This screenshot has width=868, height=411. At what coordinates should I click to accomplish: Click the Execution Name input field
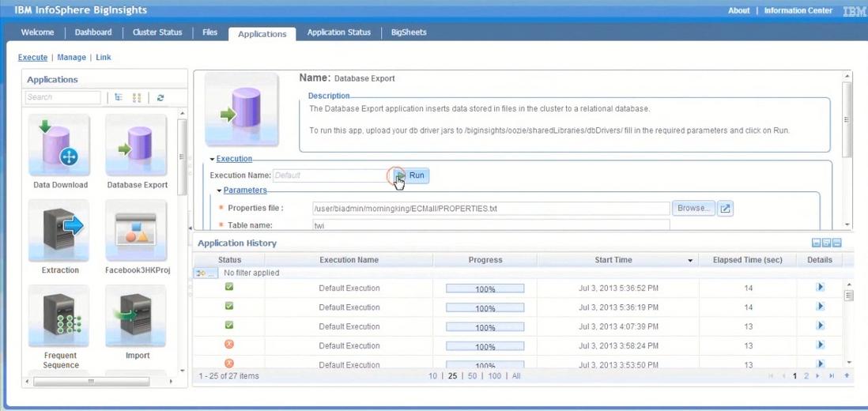click(332, 175)
